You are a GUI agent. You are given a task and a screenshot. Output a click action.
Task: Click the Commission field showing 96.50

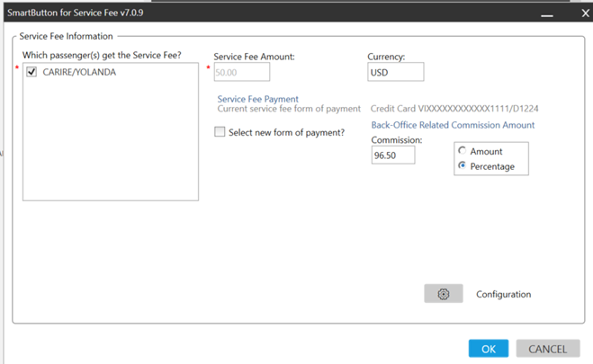tap(393, 155)
